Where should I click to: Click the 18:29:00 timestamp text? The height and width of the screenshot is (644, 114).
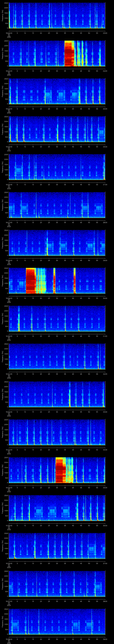pos(9,298)
